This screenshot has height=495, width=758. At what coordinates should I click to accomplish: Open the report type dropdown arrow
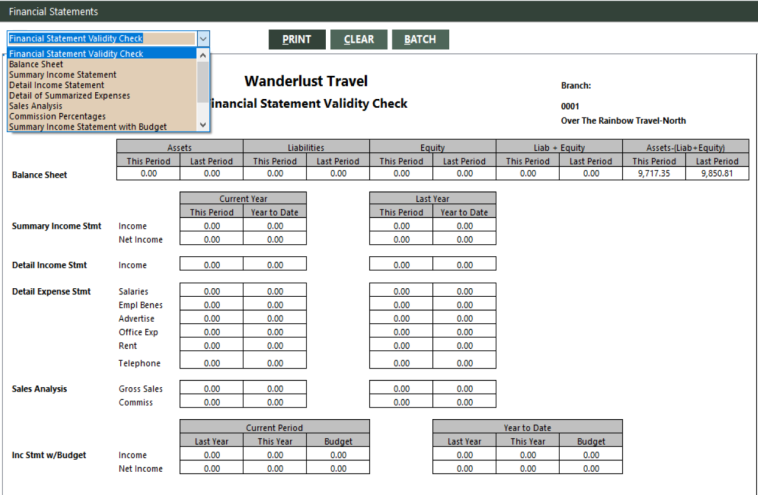tap(203, 39)
